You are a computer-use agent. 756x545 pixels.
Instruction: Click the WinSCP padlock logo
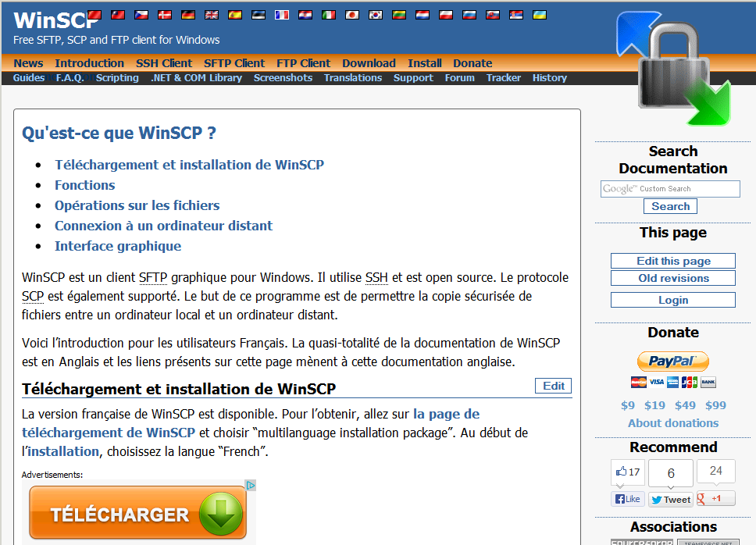[673, 69]
